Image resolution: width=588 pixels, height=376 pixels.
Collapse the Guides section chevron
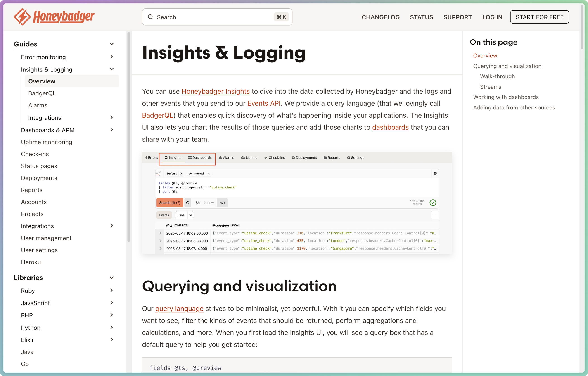coord(111,44)
